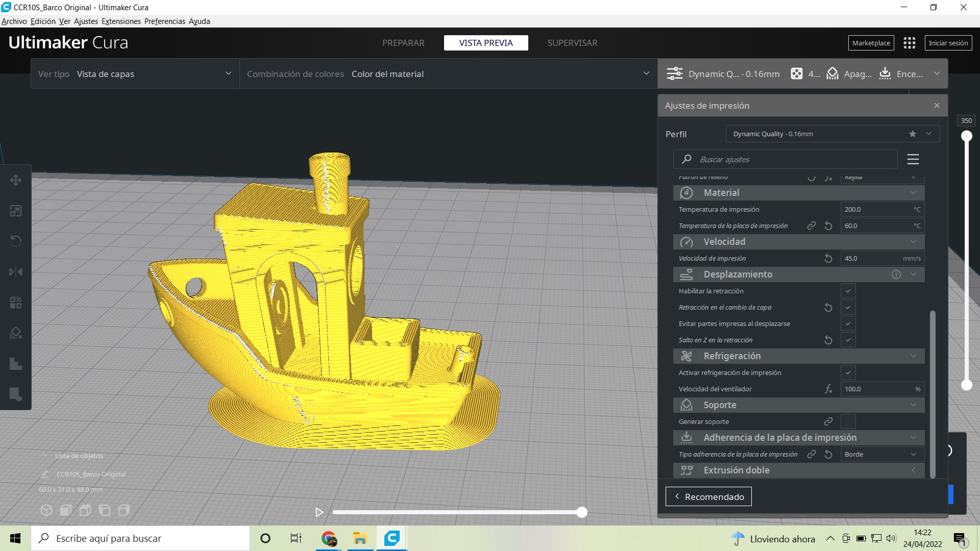Open the Tipo adherencia Borde dropdown
The width and height of the screenshot is (980, 551).
tap(881, 455)
